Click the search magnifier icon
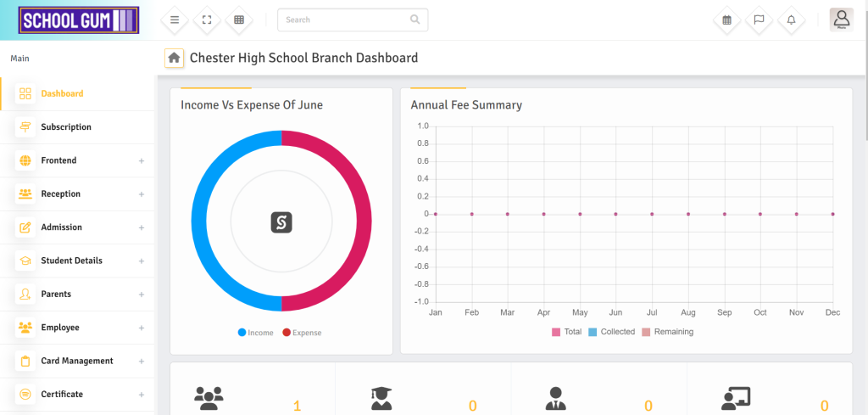Viewport: 868px width, 415px height. click(415, 20)
